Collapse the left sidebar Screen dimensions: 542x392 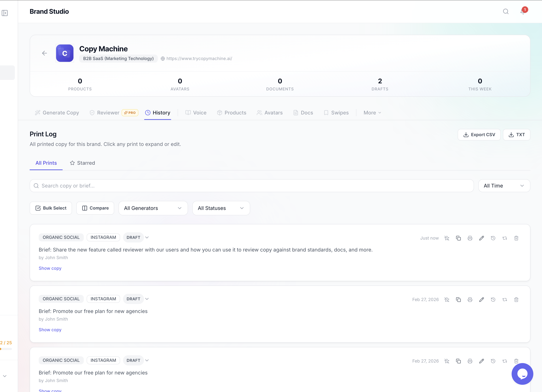(5, 13)
